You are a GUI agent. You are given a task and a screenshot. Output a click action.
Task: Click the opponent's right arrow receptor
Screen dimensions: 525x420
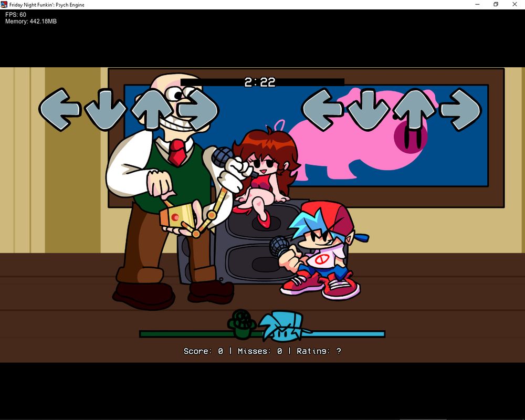point(198,110)
